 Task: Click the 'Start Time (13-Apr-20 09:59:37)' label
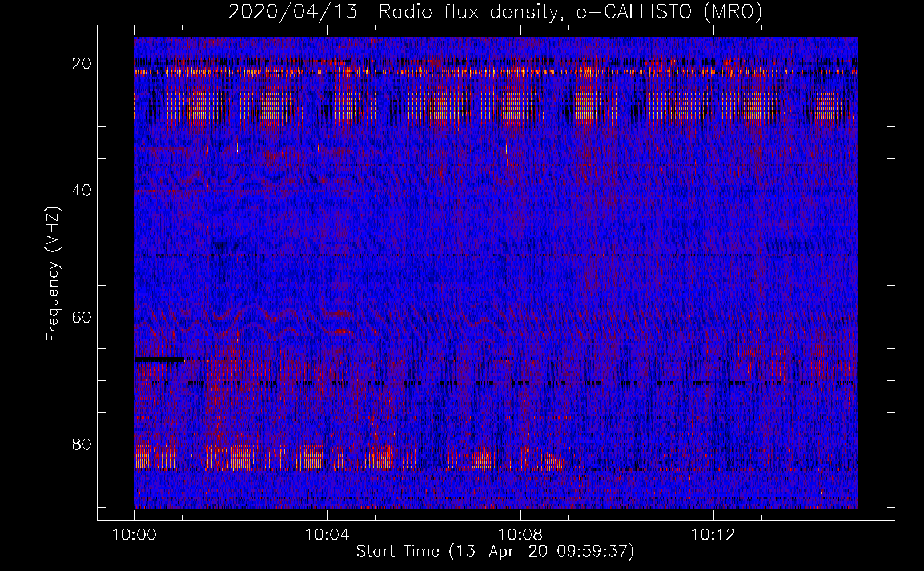coord(495,552)
